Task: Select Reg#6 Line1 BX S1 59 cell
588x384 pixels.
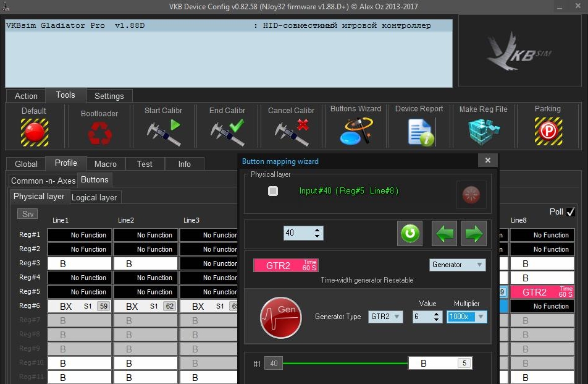Action: click(x=80, y=306)
